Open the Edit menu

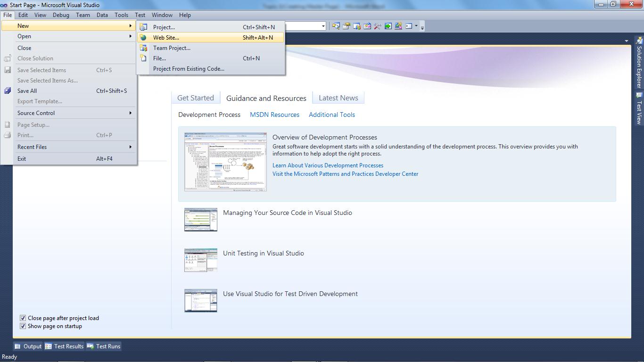[23, 15]
